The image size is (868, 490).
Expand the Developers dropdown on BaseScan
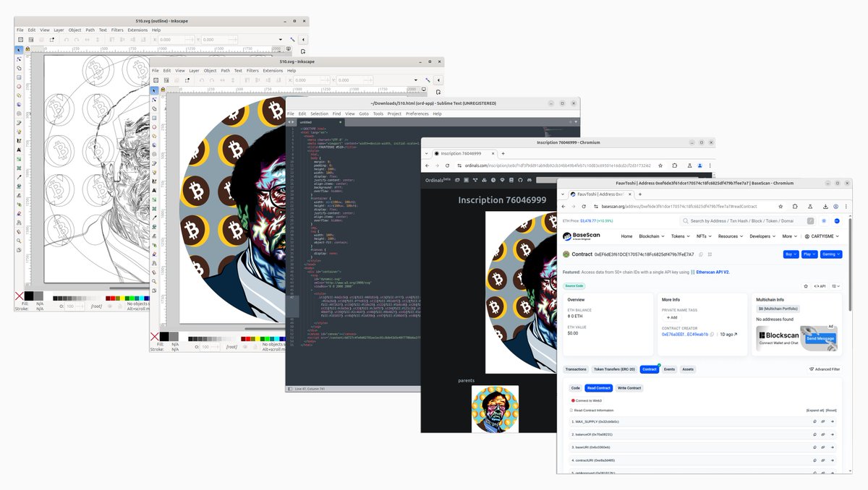tap(762, 236)
